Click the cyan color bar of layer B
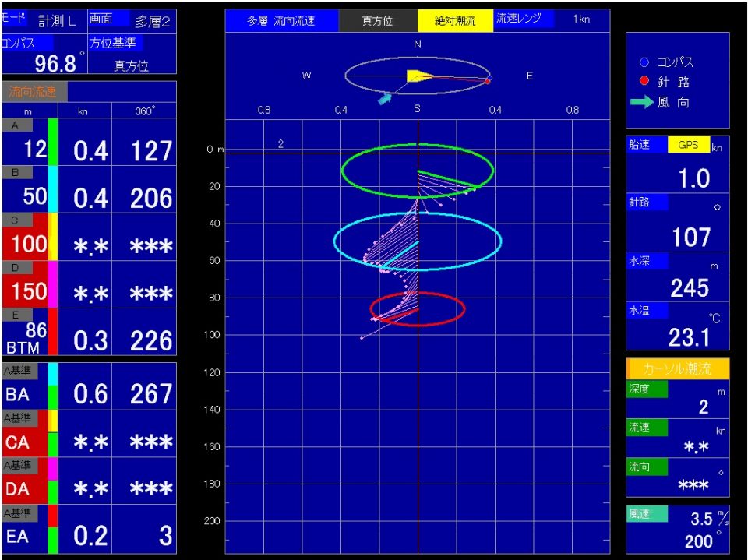 (53, 189)
